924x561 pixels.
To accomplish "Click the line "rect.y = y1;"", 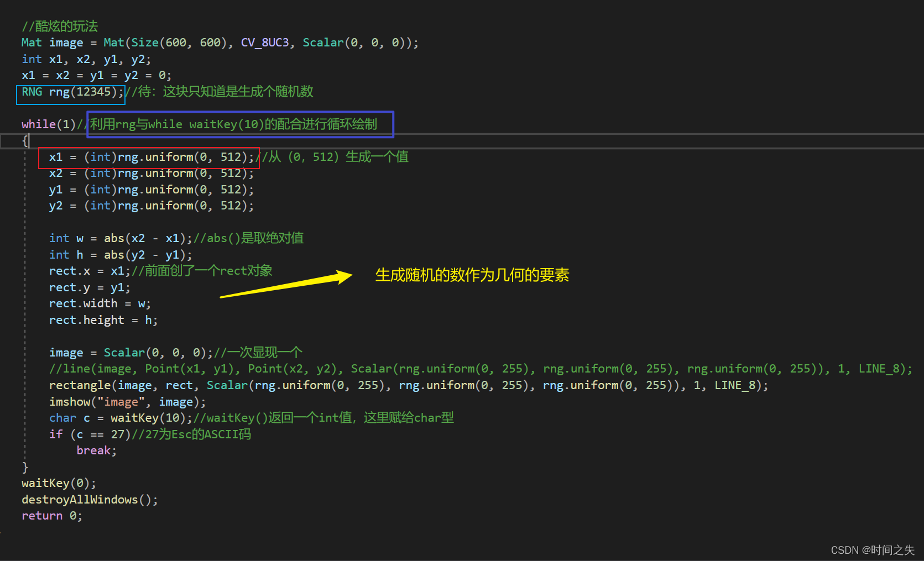I will coord(90,287).
